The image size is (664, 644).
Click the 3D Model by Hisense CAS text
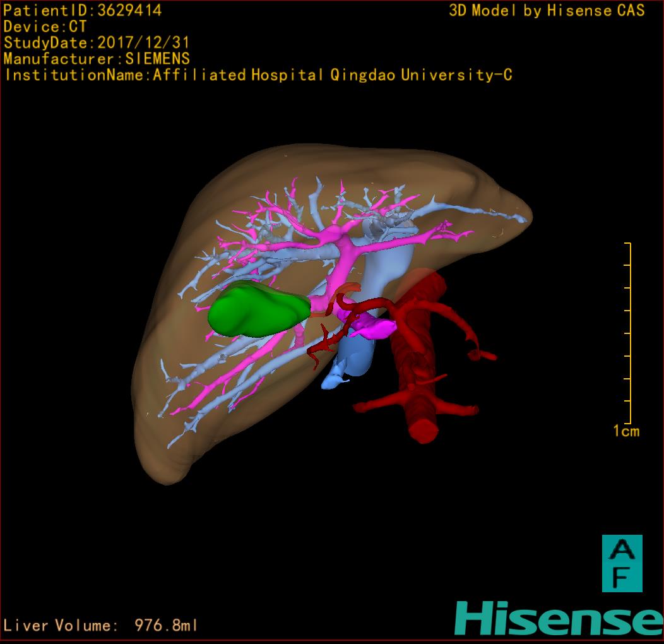[547, 11]
